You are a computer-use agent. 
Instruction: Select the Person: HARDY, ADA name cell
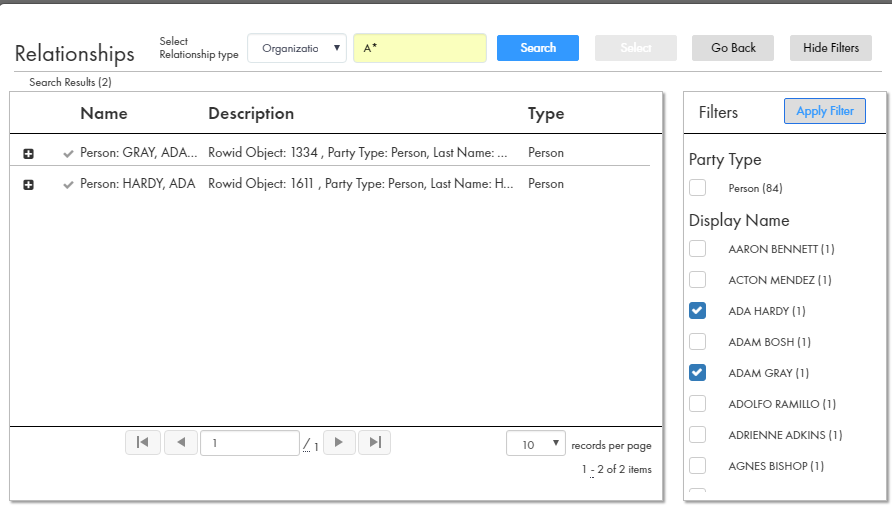pos(138,184)
